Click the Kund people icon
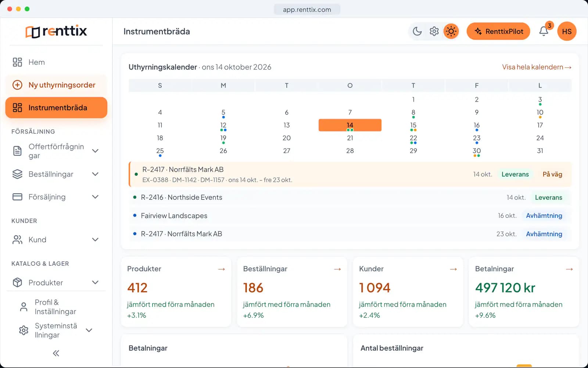Screen dimensions: 588x368 [17, 240]
